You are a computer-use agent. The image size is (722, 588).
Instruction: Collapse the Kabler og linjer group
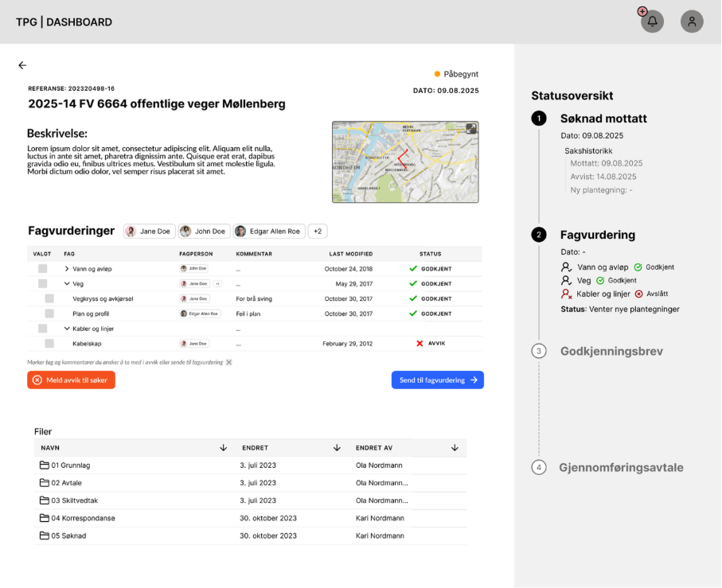pyautogui.click(x=67, y=328)
